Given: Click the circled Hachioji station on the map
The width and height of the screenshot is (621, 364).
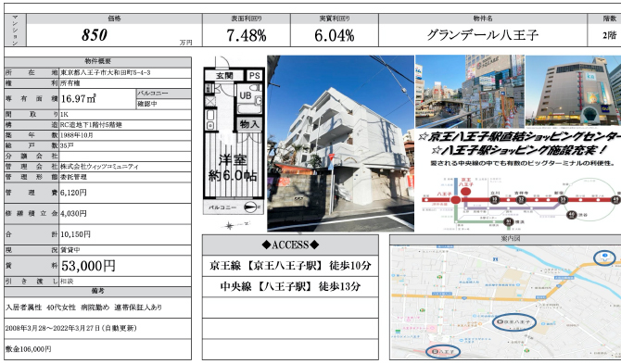Looking at the screenshot, I should tap(443, 351).
